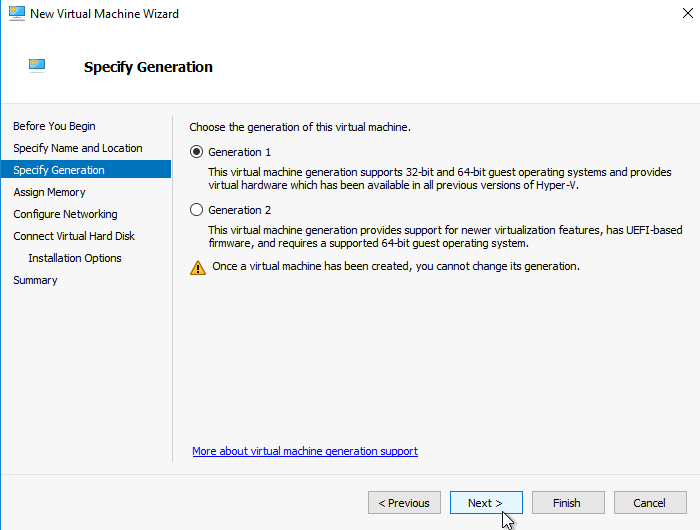This screenshot has width=700, height=530.
Task: Click the wizard icon in title bar
Action: point(17,13)
